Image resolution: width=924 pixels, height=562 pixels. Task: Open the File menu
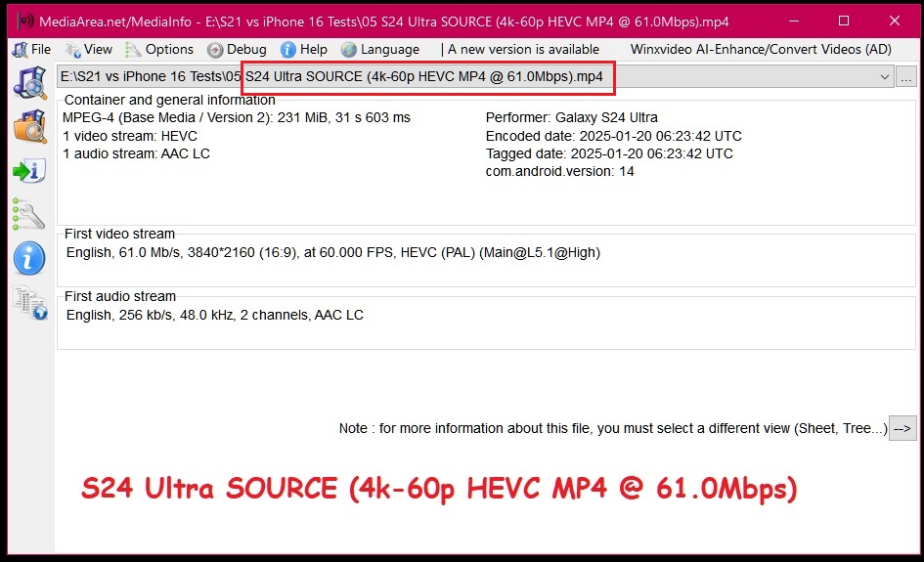[31, 50]
